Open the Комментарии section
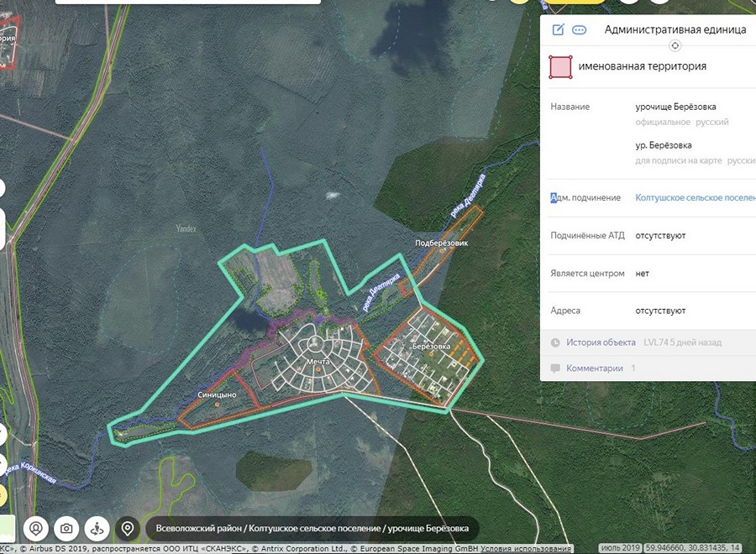 [595, 368]
